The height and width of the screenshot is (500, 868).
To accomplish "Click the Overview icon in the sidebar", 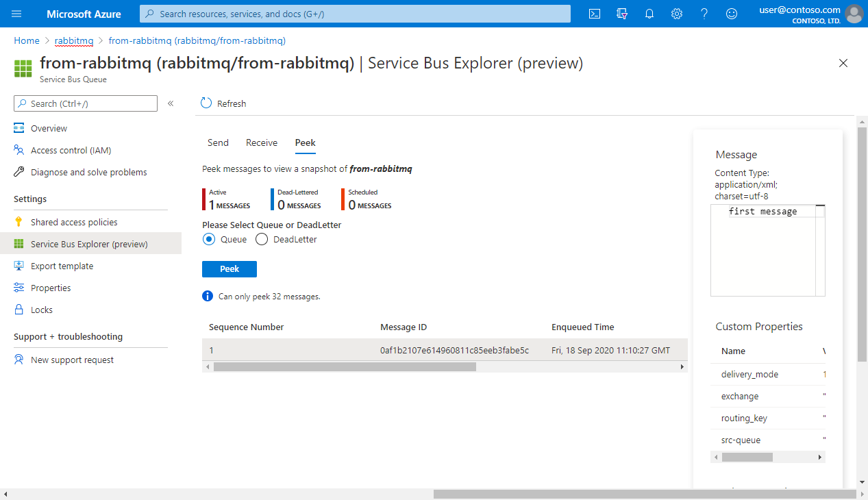I will (19, 128).
